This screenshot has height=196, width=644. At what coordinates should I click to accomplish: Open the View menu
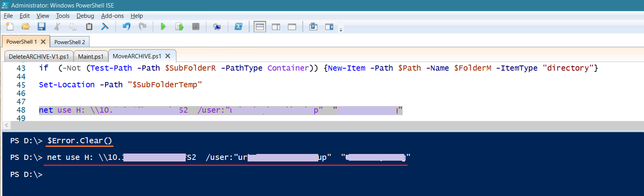43,16
